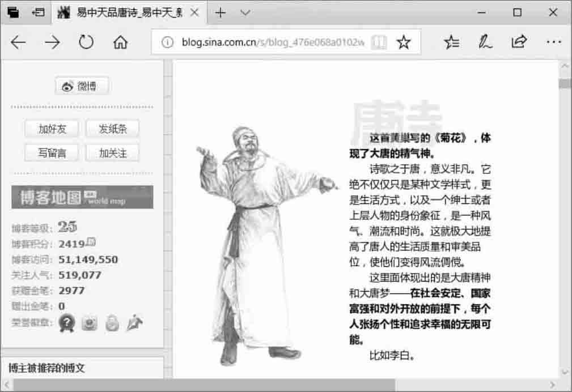This screenshot has height=392, width=572.
Task: Click the 加关注 follow button
Action: tap(112, 153)
